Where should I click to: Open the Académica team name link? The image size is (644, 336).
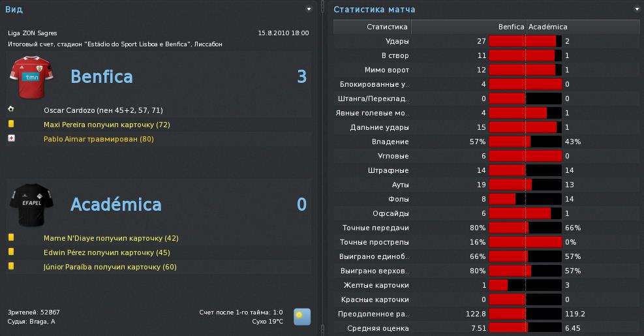115,205
